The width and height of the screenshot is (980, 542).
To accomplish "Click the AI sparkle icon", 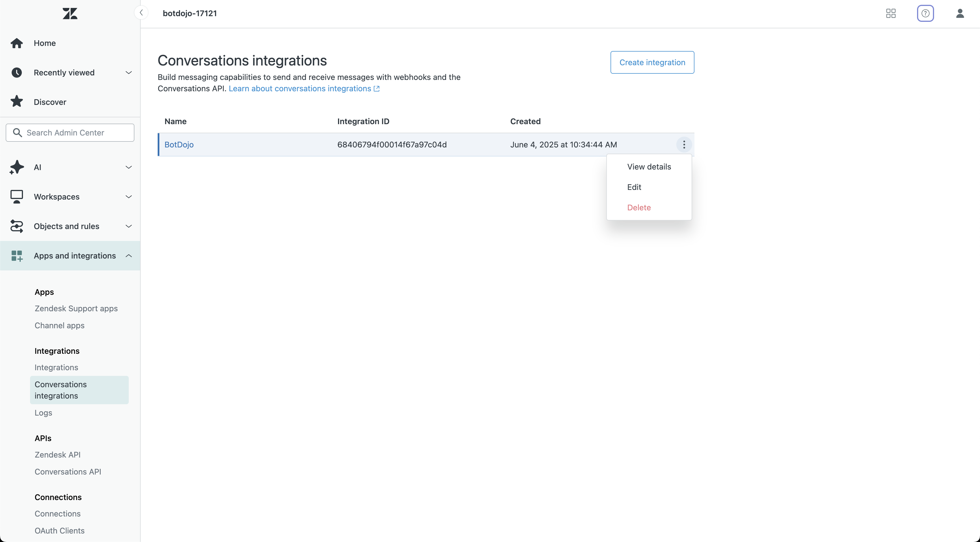I will (16, 167).
